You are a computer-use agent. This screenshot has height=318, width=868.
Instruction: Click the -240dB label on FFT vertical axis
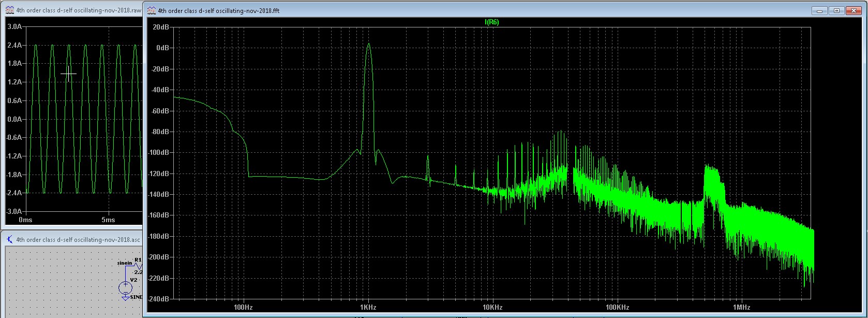(x=158, y=299)
